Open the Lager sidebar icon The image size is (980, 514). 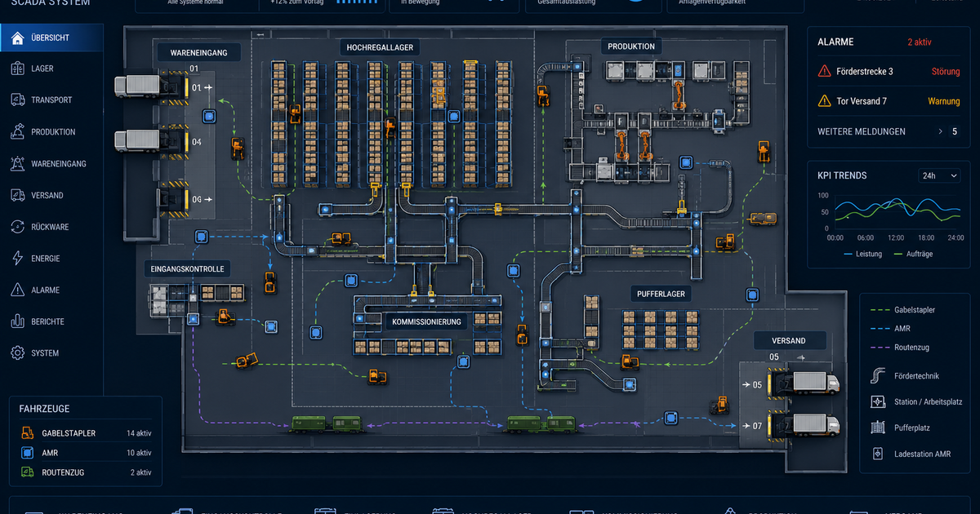click(x=17, y=69)
